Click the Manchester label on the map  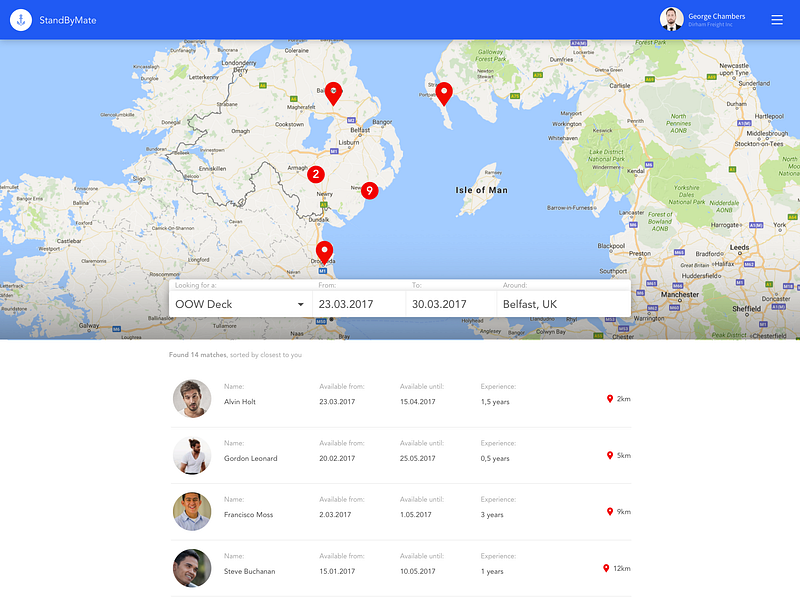[x=680, y=294]
